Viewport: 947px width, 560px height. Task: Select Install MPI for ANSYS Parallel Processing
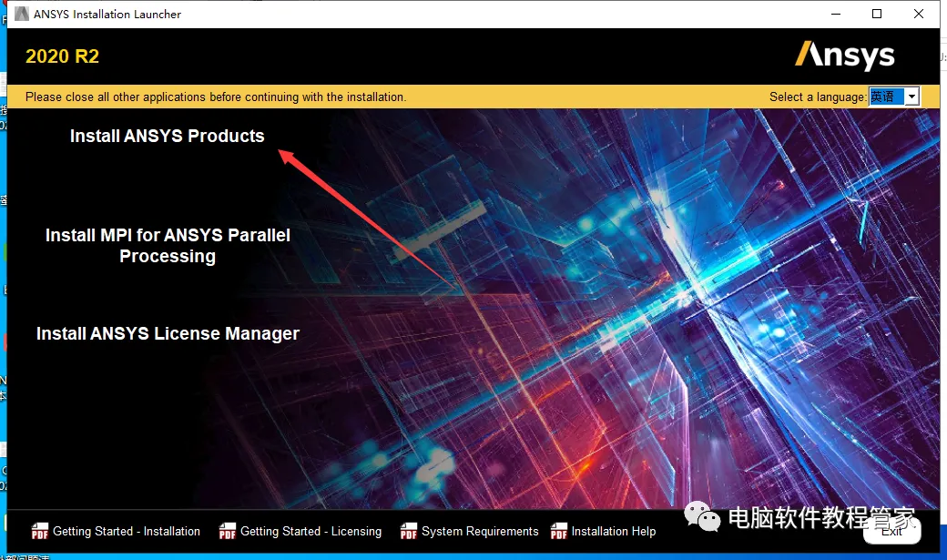[168, 245]
